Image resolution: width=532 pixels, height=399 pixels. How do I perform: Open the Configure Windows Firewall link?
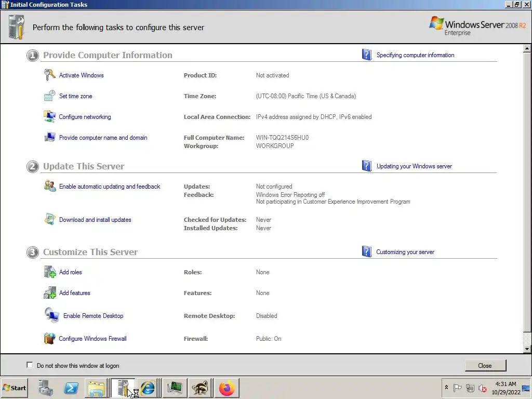(x=92, y=339)
